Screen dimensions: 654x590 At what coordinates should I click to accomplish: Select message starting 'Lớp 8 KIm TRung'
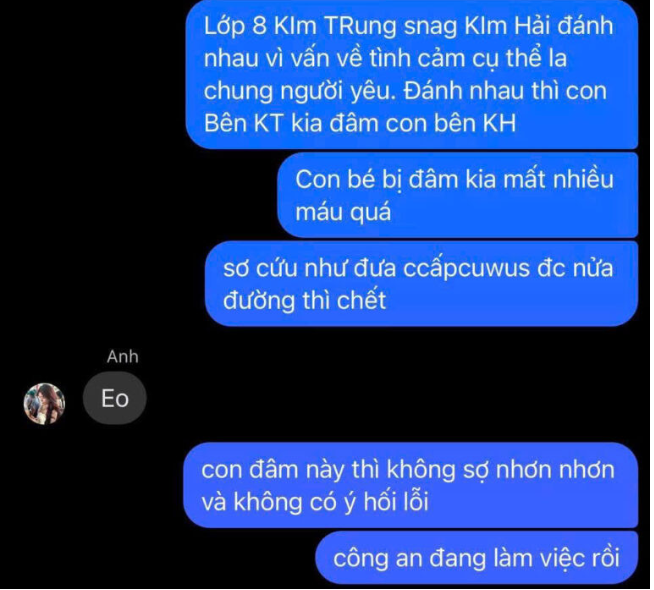412,75
